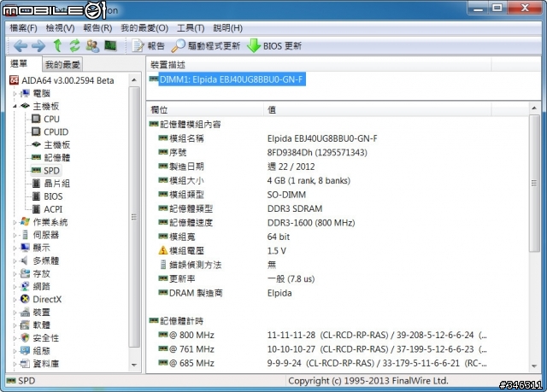Screen dimensions: 547x392
Task: Expand the DirectX tree node
Action: [15, 300]
